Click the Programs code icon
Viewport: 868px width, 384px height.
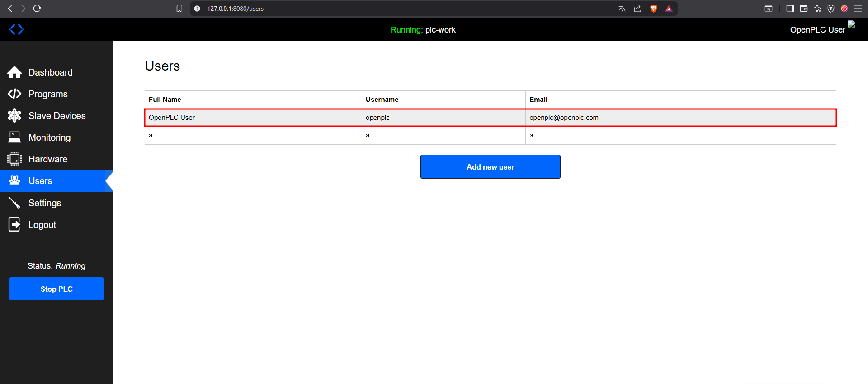[x=14, y=94]
